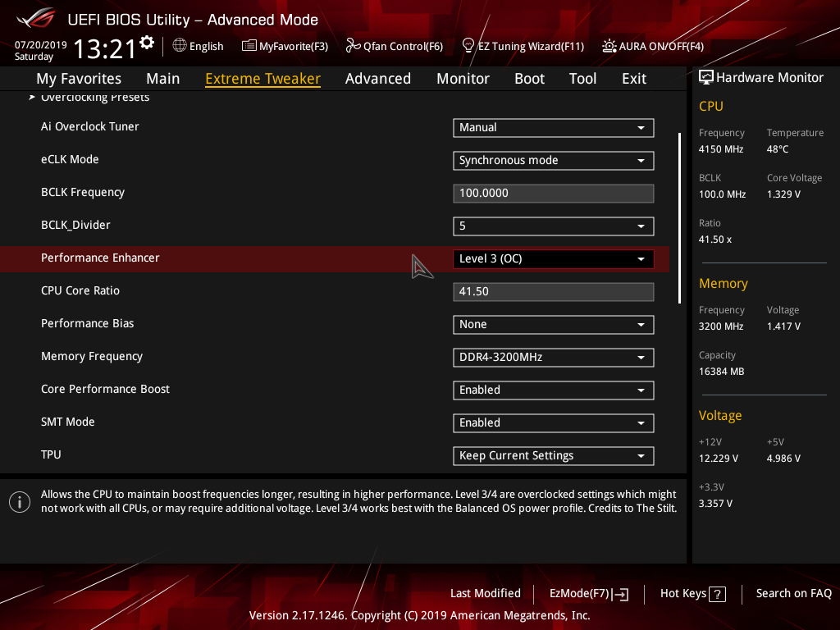Click the info icon in the help panel
This screenshot has width=840, height=630.
click(x=19, y=502)
